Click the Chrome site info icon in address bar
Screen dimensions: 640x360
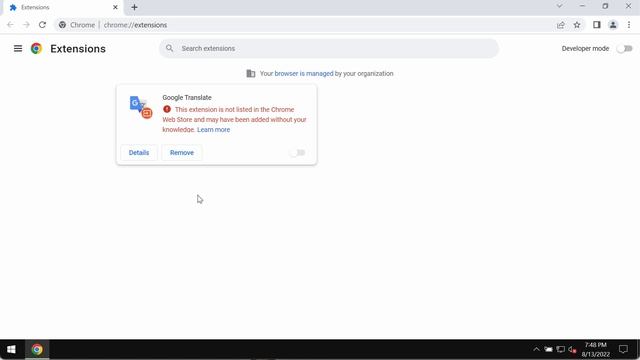(x=62, y=25)
